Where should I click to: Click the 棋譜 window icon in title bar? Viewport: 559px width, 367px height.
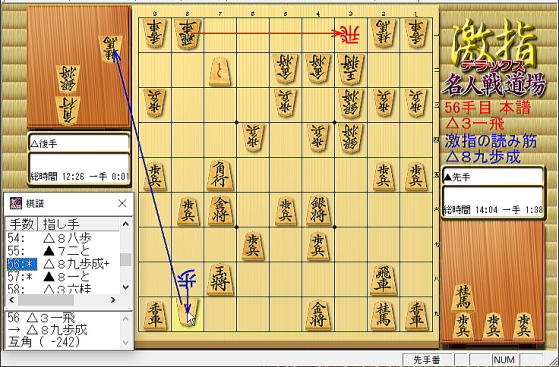(x=15, y=203)
